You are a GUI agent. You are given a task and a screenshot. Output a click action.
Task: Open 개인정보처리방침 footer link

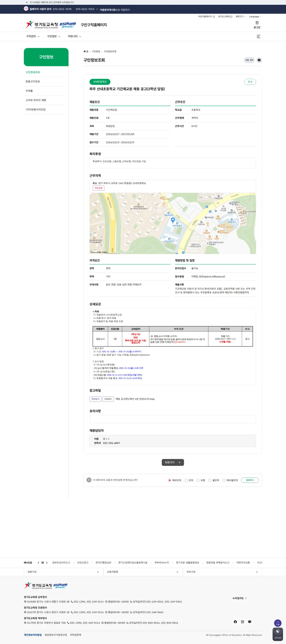(33, 635)
